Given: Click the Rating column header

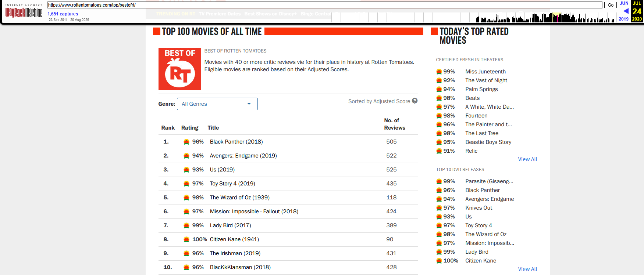Looking at the screenshot, I should 190,128.
